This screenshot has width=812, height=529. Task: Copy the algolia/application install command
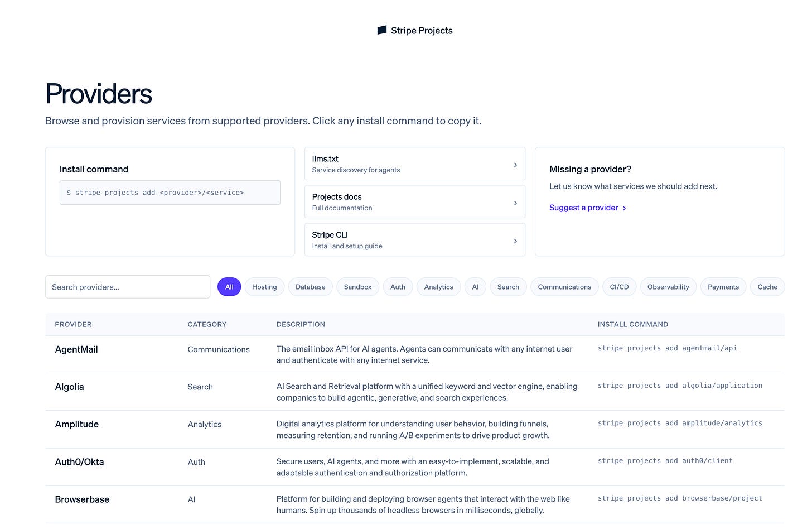pos(680,386)
